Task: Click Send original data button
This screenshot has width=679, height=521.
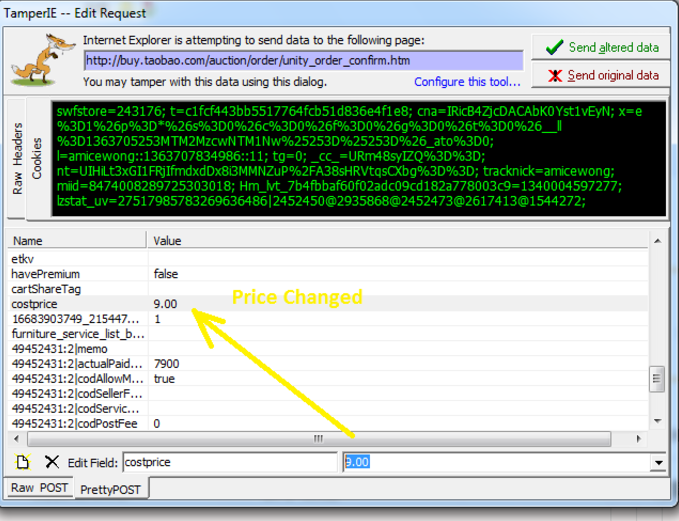Action: pos(601,75)
